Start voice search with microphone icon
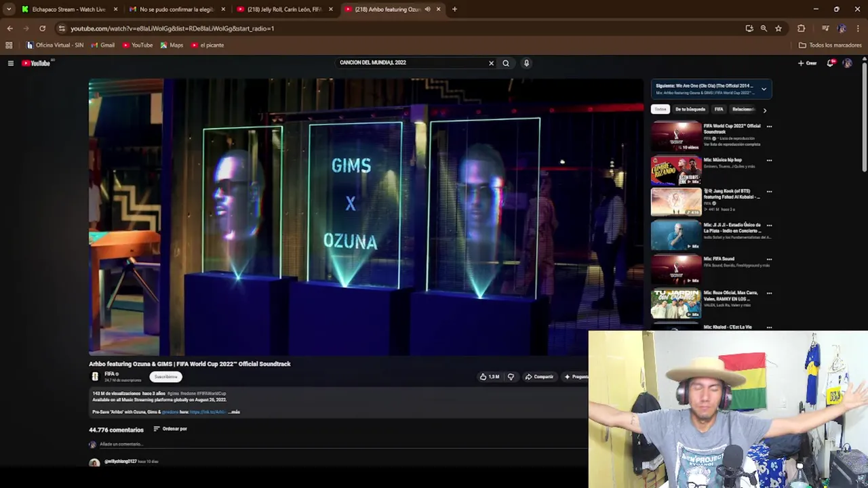Image resolution: width=868 pixels, height=488 pixels. click(x=526, y=63)
